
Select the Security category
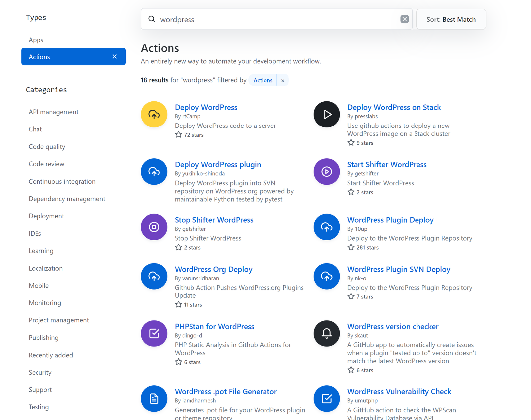tap(40, 372)
